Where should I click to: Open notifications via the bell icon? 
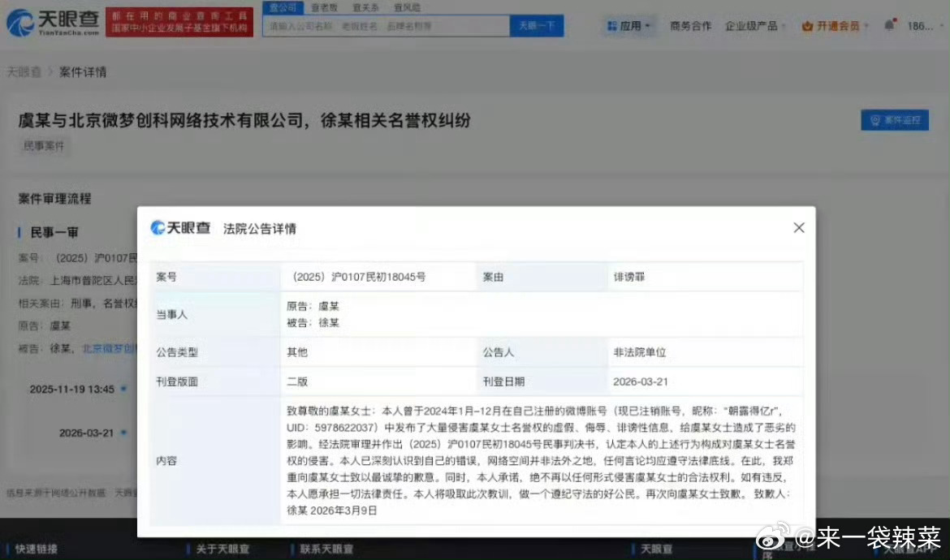click(x=891, y=25)
